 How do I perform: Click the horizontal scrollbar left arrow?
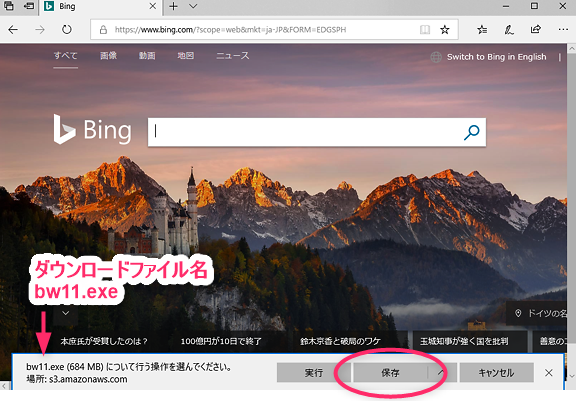click(4, 385)
